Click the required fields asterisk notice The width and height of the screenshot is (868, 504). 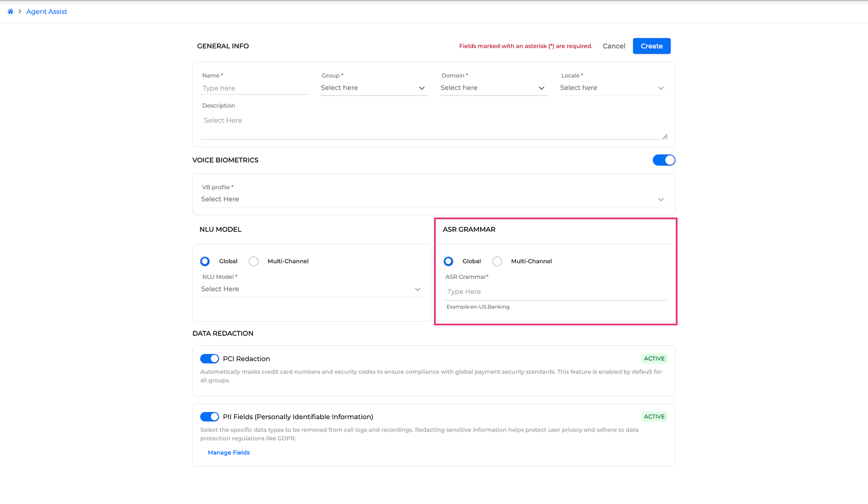click(525, 46)
